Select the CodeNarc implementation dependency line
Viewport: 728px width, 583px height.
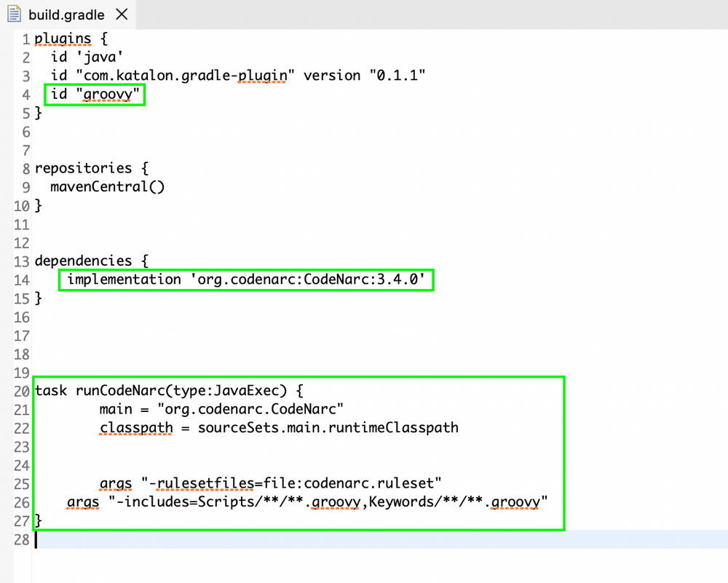tap(246, 279)
